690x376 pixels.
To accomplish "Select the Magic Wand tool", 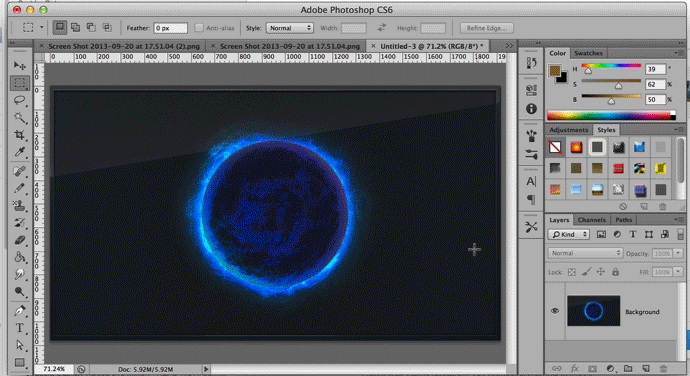I will coord(19,118).
